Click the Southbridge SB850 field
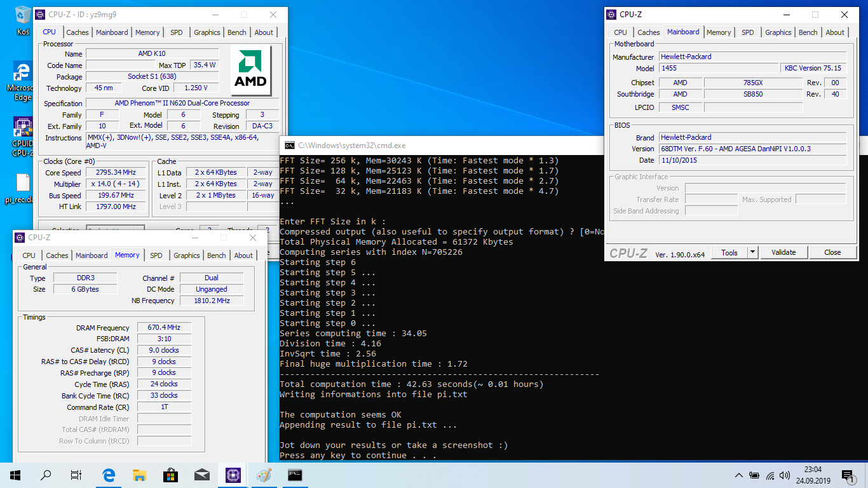This screenshot has width=868, height=488. (x=753, y=94)
